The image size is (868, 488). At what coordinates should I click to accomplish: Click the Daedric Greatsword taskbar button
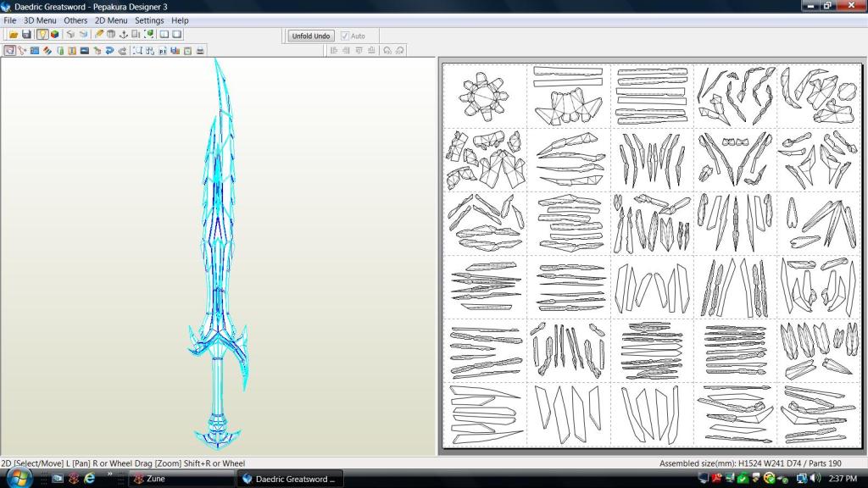point(290,479)
